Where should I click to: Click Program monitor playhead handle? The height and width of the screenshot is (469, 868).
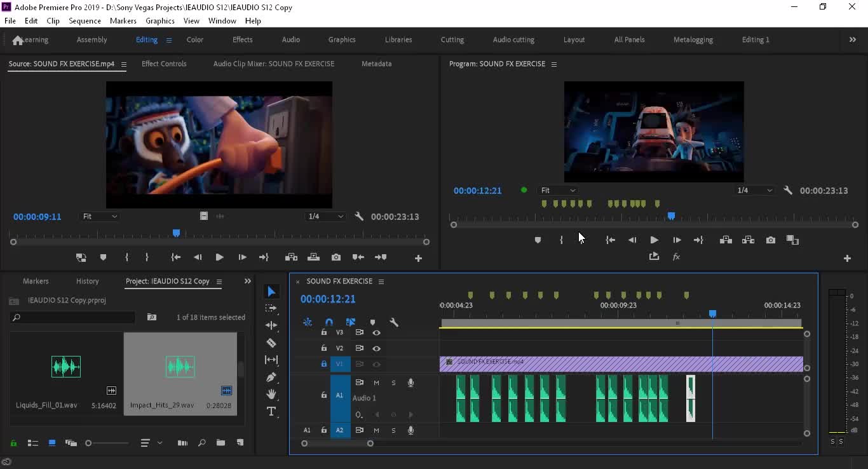point(671,216)
